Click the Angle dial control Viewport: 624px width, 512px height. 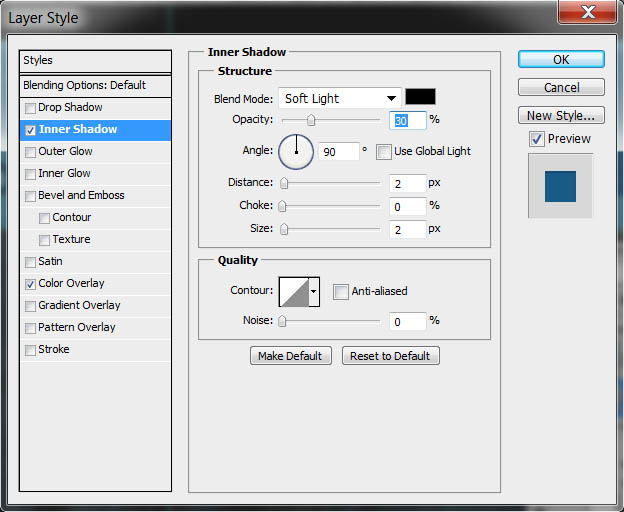tap(296, 152)
